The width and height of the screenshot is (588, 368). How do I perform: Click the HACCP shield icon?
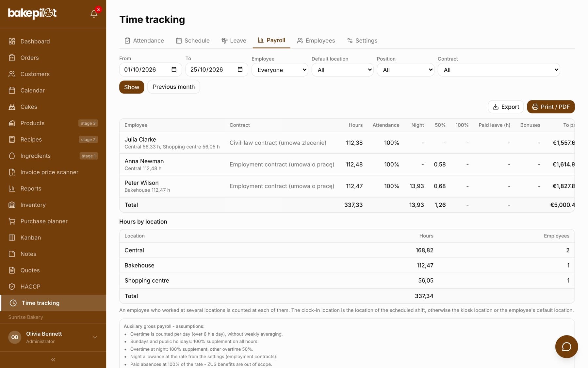point(12,287)
